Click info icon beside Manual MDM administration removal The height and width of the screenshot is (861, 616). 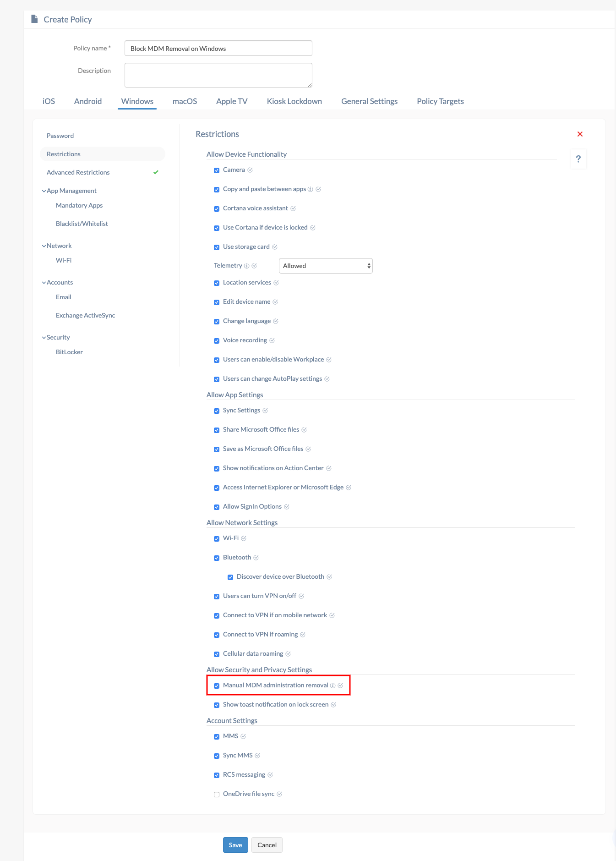[333, 686]
